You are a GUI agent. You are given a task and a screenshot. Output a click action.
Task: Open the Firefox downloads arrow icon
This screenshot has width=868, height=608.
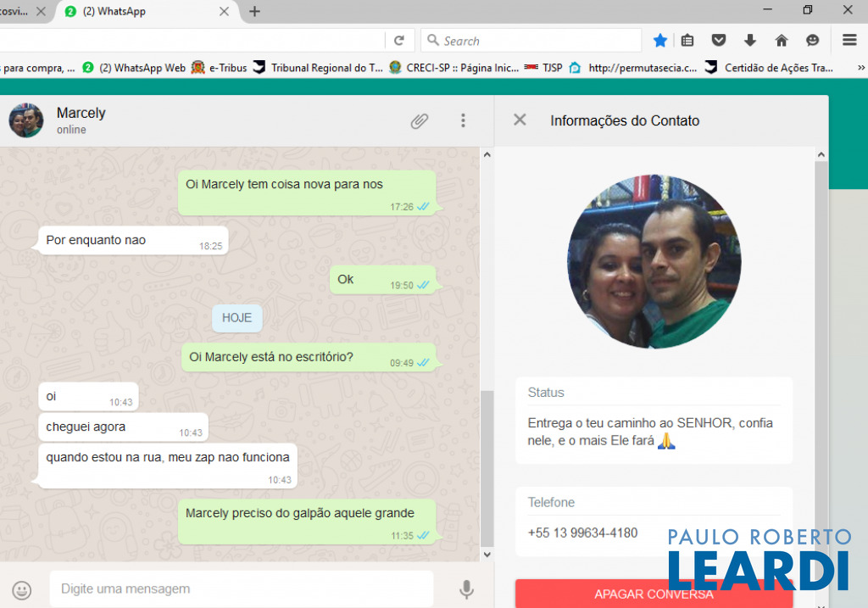(749, 41)
